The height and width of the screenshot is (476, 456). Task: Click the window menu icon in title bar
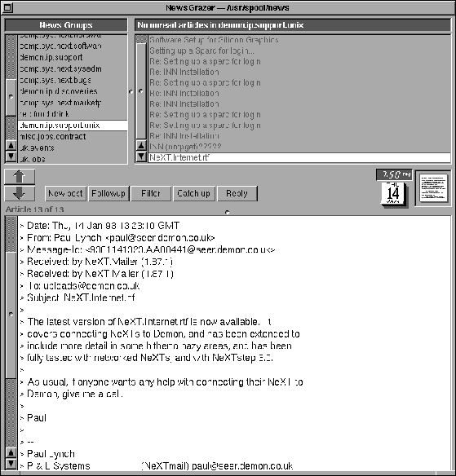[7, 7]
